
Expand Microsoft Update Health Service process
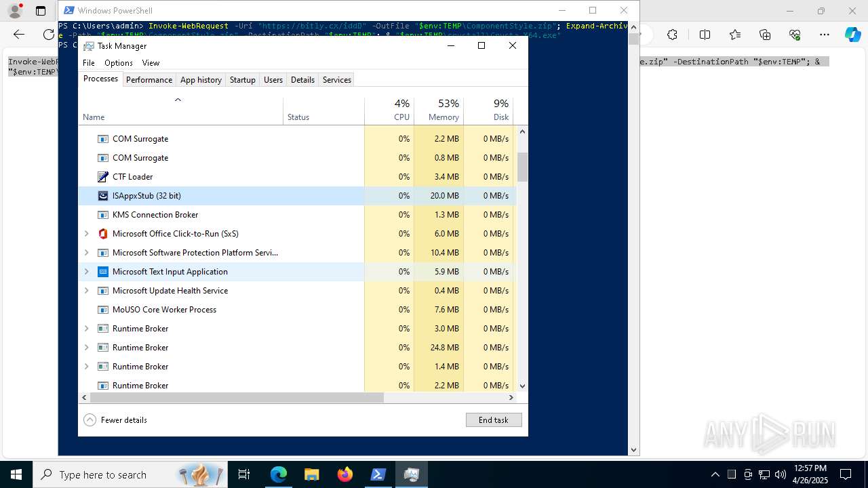point(86,291)
